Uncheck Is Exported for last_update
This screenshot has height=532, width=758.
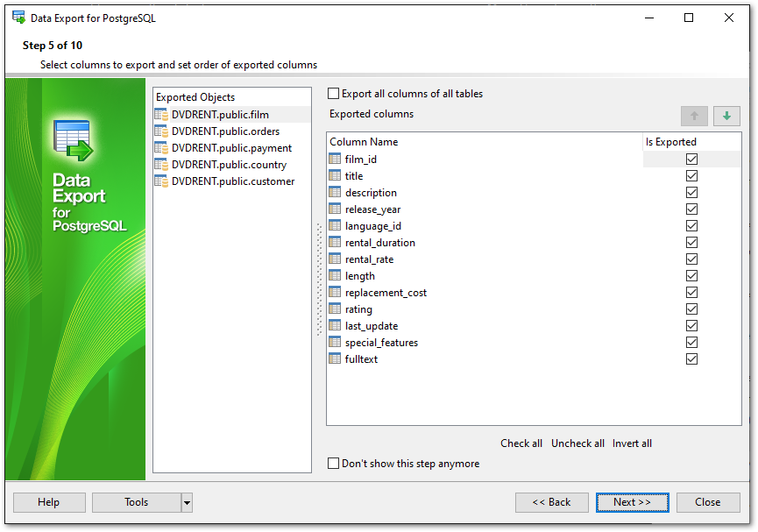click(691, 326)
